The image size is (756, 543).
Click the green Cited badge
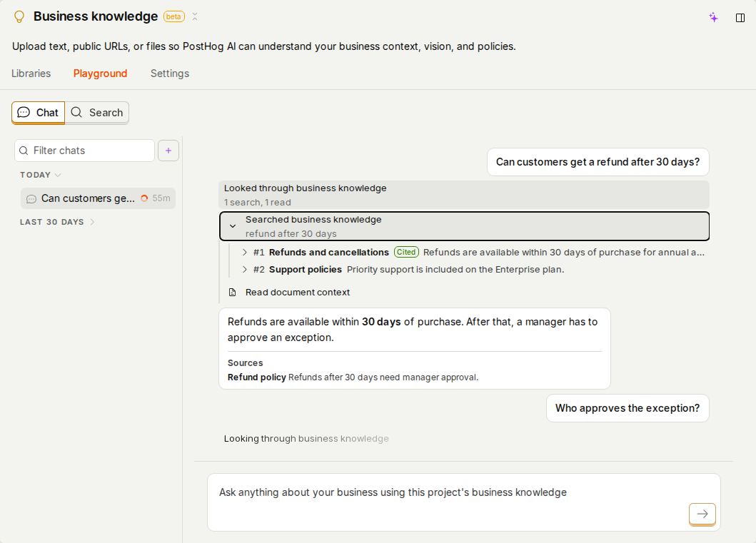point(406,252)
